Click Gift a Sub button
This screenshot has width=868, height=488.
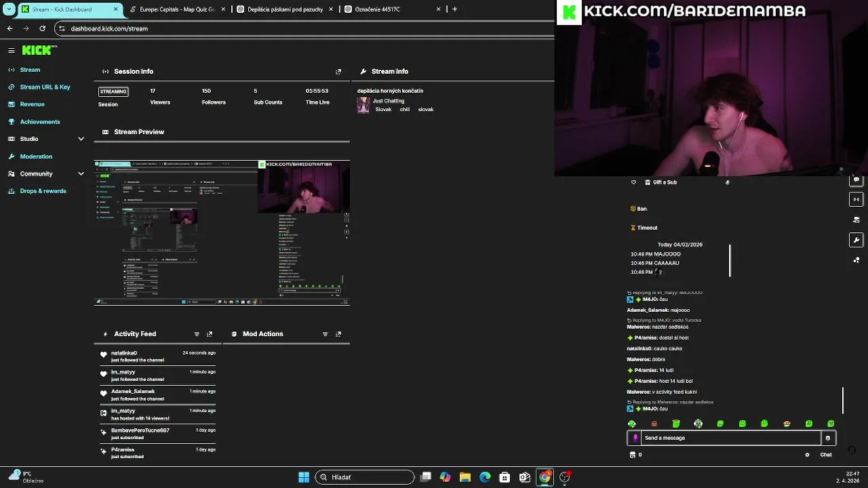[x=660, y=182]
